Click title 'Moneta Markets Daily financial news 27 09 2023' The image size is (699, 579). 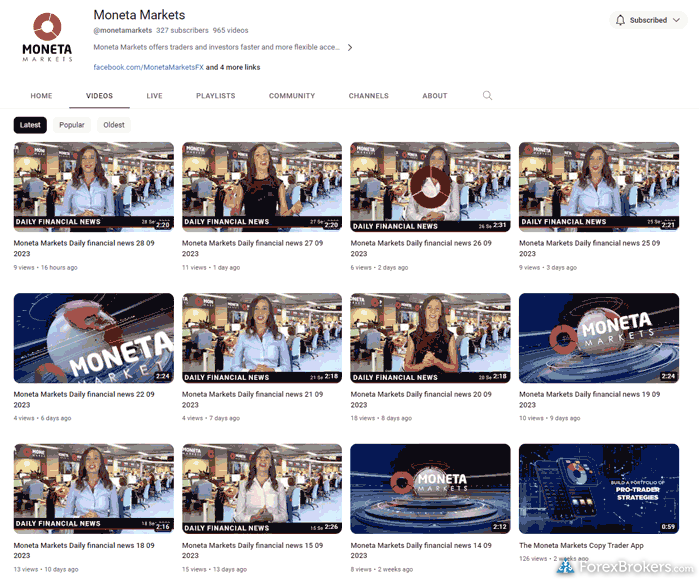[253, 248]
